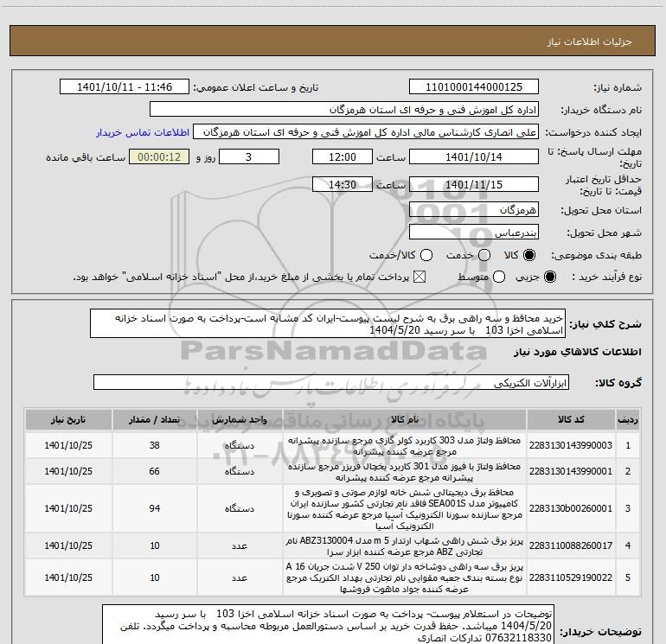Image resolution: width=666 pixels, height=644 pixels.
Task: Select the جزیی purchase type radio
Action: pos(549,277)
